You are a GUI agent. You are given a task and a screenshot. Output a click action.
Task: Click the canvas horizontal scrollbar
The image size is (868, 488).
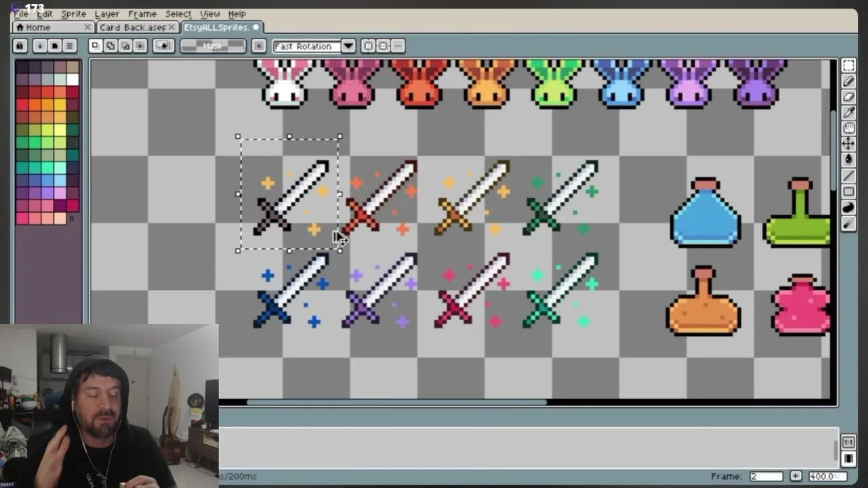(x=397, y=403)
